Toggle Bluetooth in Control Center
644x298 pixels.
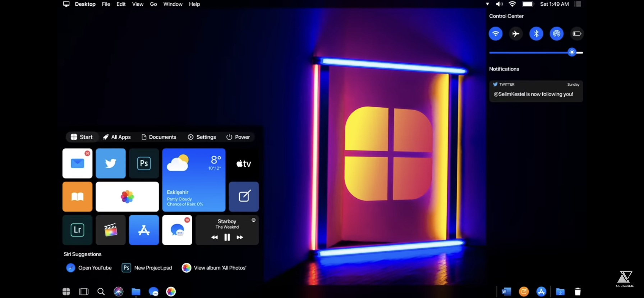[x=536, y=34]
